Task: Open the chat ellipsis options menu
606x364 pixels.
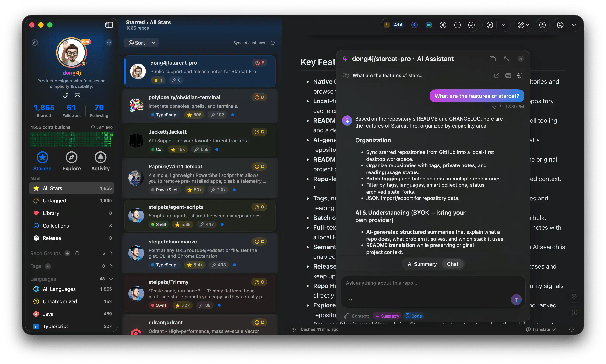Action: 520,76
